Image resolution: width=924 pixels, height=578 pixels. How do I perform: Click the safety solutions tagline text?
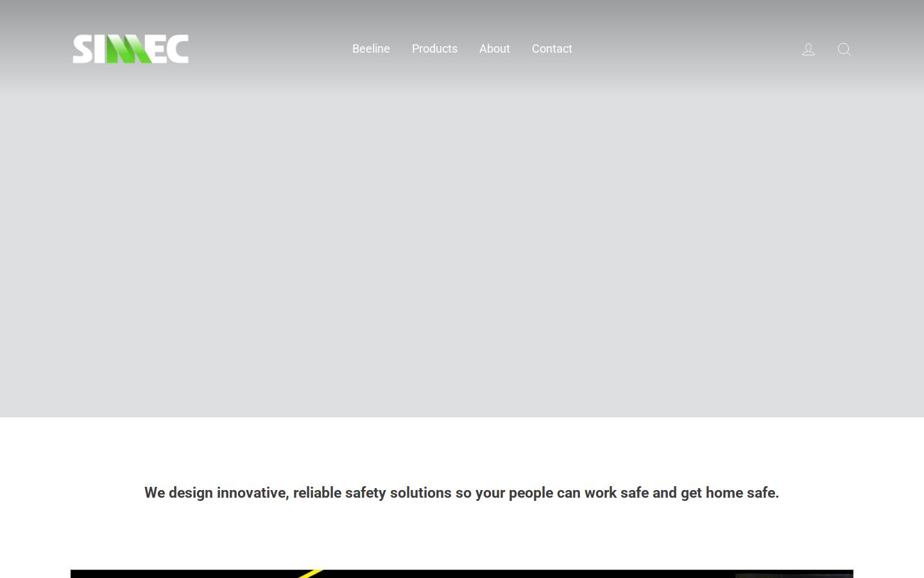(461, 493)
